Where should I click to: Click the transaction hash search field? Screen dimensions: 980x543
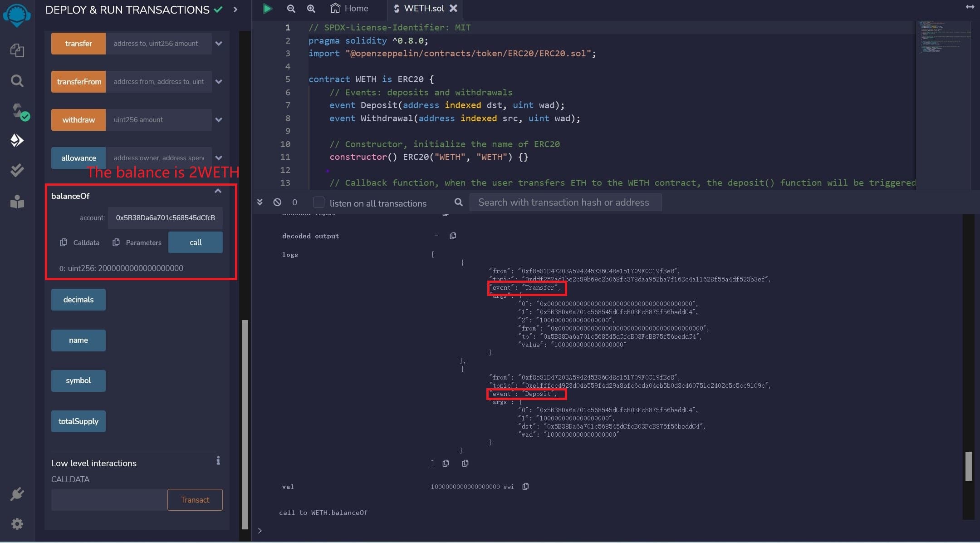[x=565, y=202]
